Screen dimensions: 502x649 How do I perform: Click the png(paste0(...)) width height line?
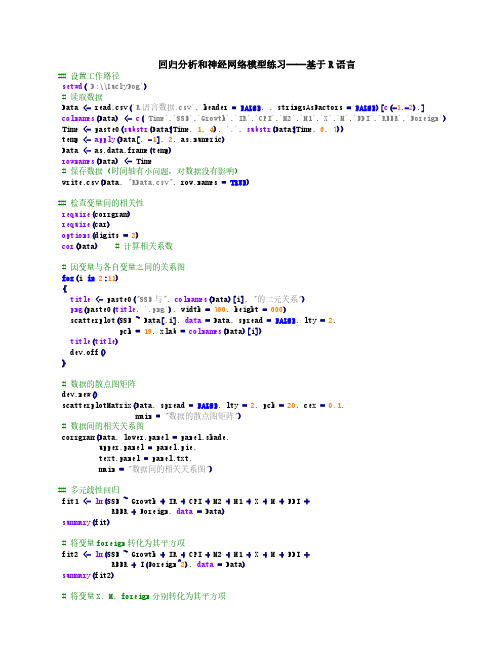click(x=178, y=310)
